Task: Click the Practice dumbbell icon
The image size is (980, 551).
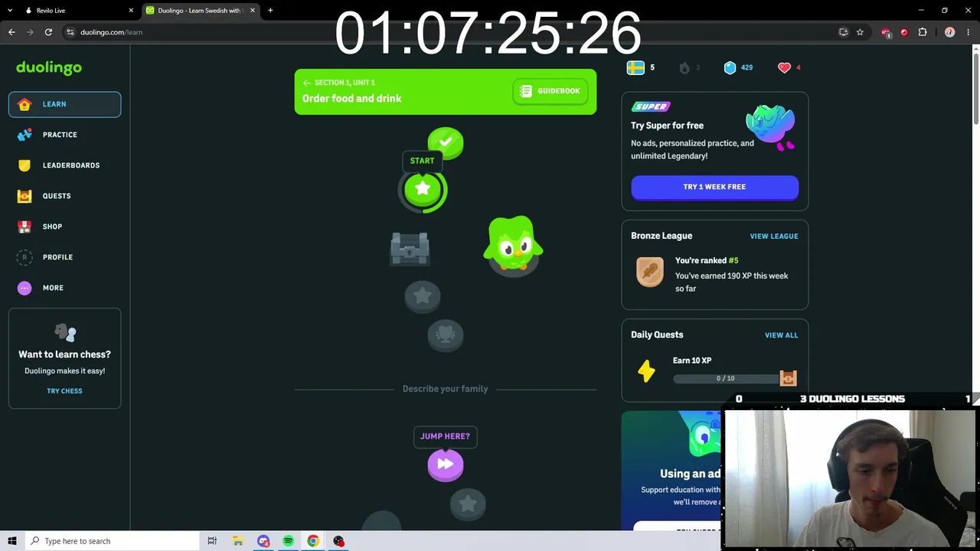Action: pos(24,135)
